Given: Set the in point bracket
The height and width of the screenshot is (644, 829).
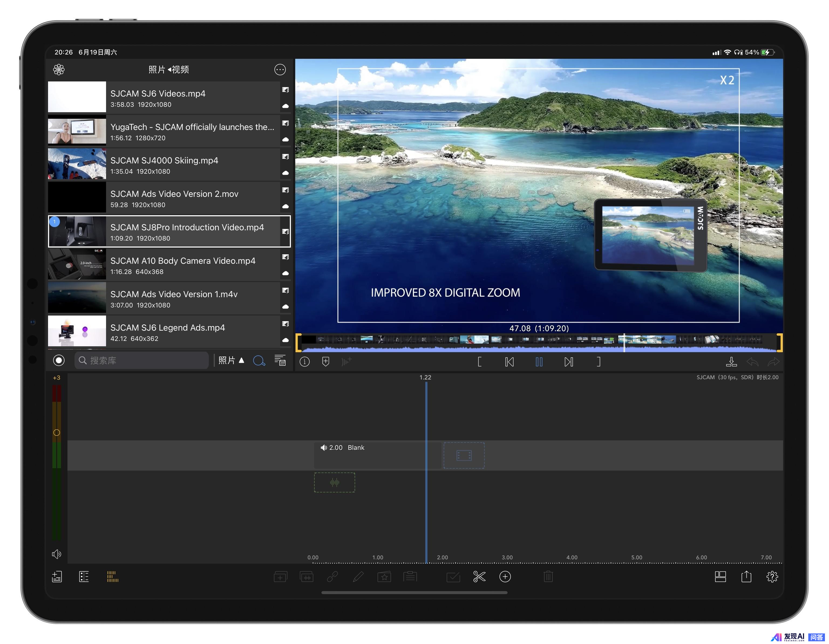Looking at the screenshot, I should pos(480,361).
